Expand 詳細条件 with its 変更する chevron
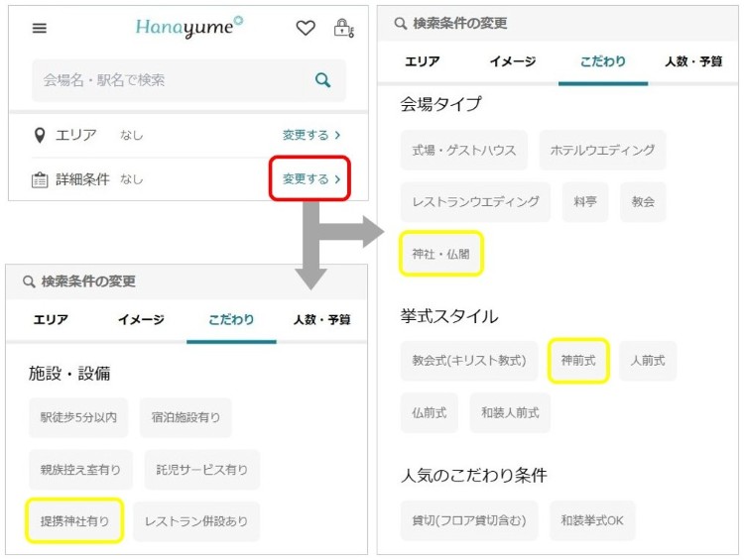Screen dimensions: 744x560 point(310,179)
